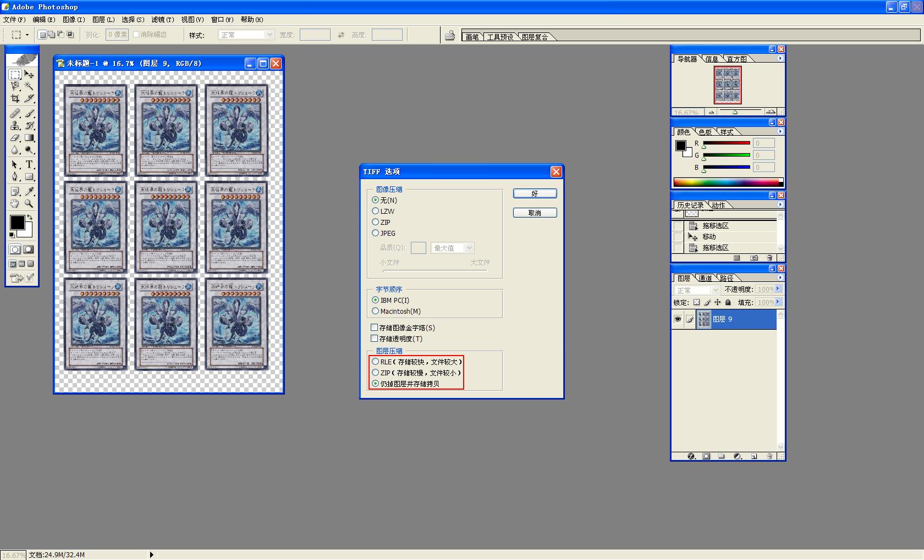The width and height of the screenshot is (924, 560).
Task: Open Layers panel flyout menu
Action: click(780, 278)
